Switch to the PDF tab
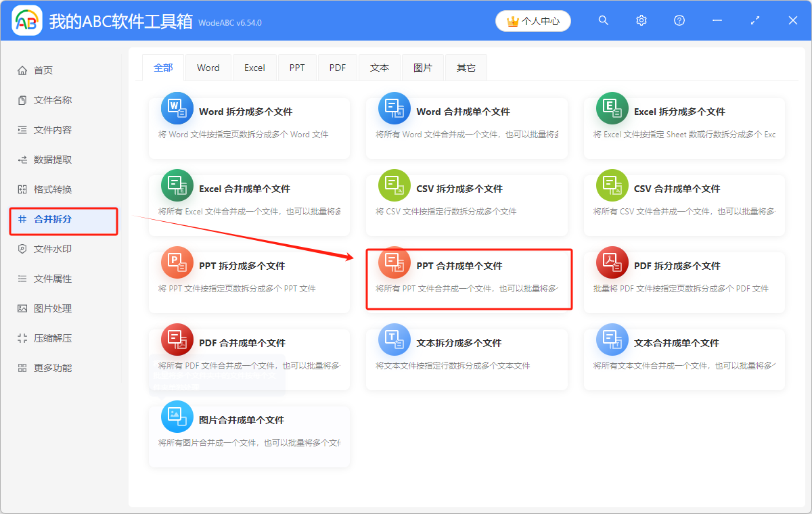 337,67
